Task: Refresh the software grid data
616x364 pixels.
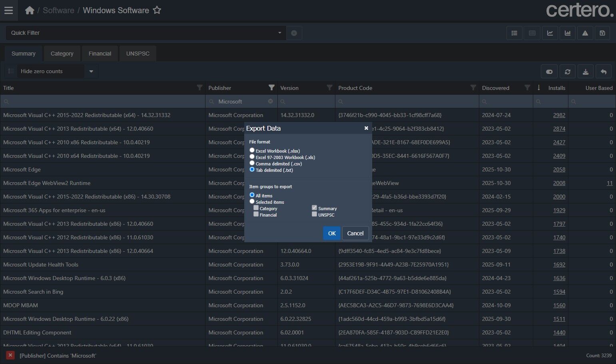Action: tap(567, 72)
